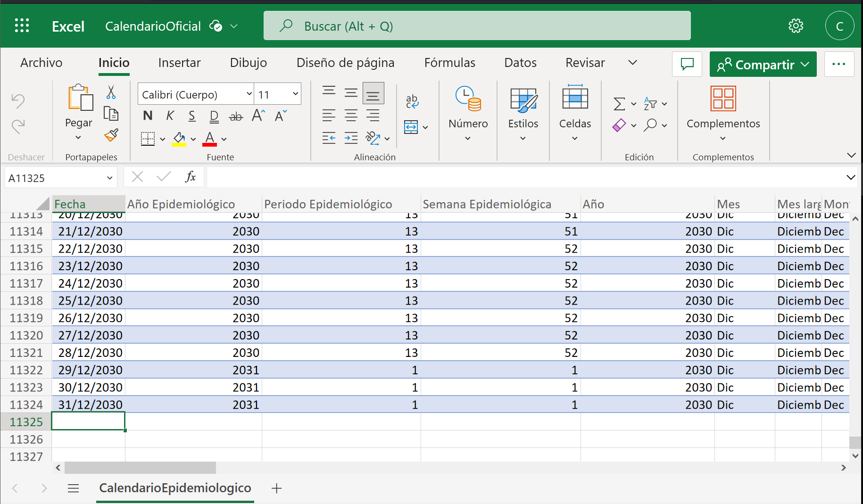This screenshot has width=863, height=504.
Task: Apply yellow fill color
Action: (179, 139)
